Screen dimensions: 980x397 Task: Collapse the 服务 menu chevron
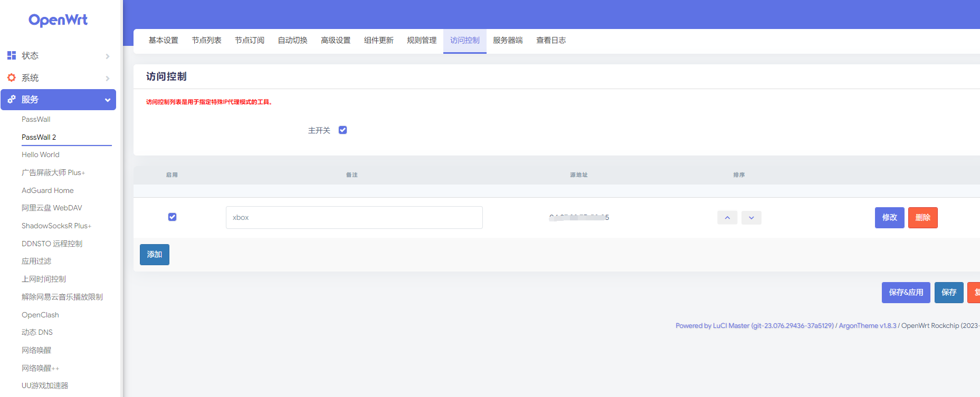click(108, 100)
